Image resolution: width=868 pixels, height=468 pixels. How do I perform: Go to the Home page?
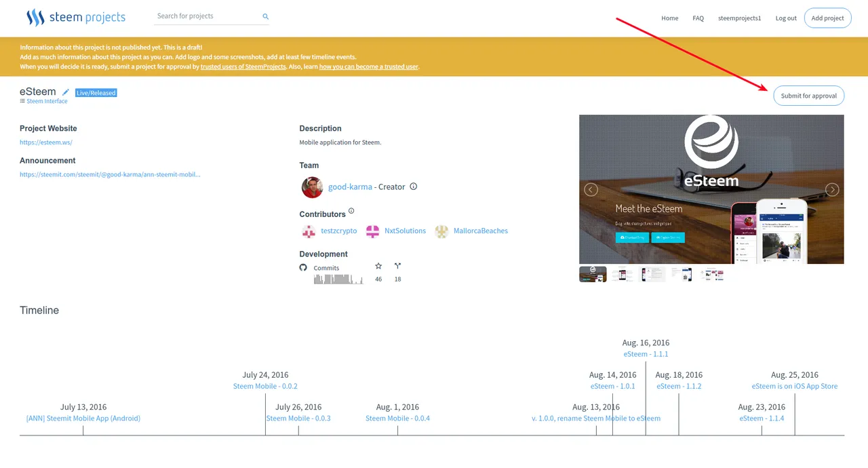tap(670, 18)
